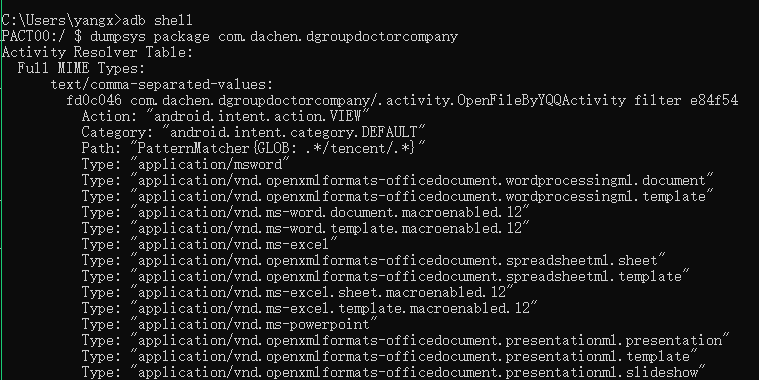
Task: Click the category.DEFAULT line
Action: pos(253,132)
